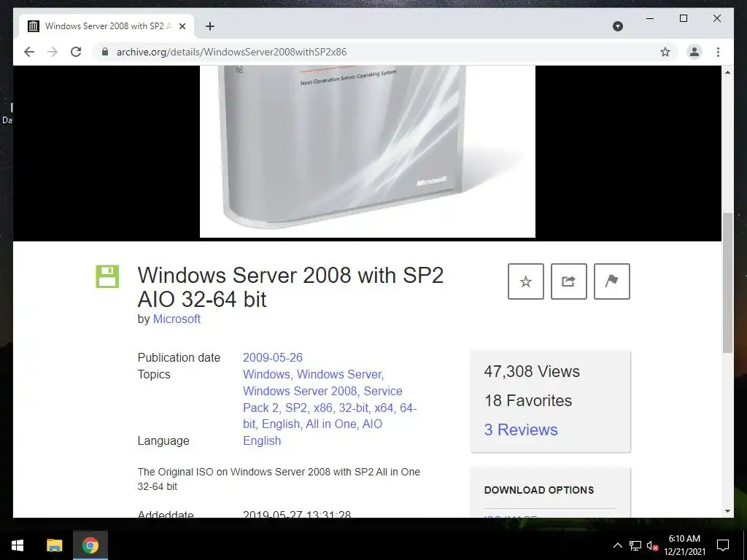Open the Windows Start menu
Image resolution: width=747 pixels, height=560 pixels.
pyautogui.click(x=18, y=545)
